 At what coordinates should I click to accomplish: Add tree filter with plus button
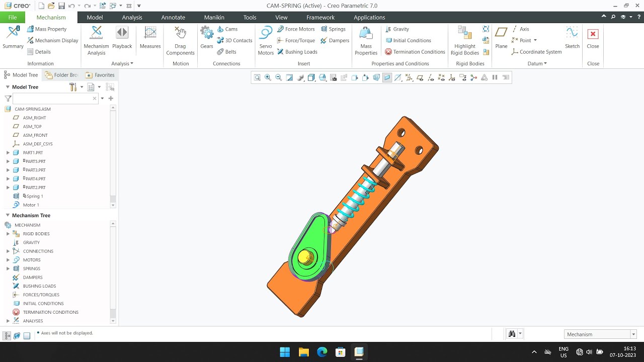pyautogui.click(x=111, y=99)
